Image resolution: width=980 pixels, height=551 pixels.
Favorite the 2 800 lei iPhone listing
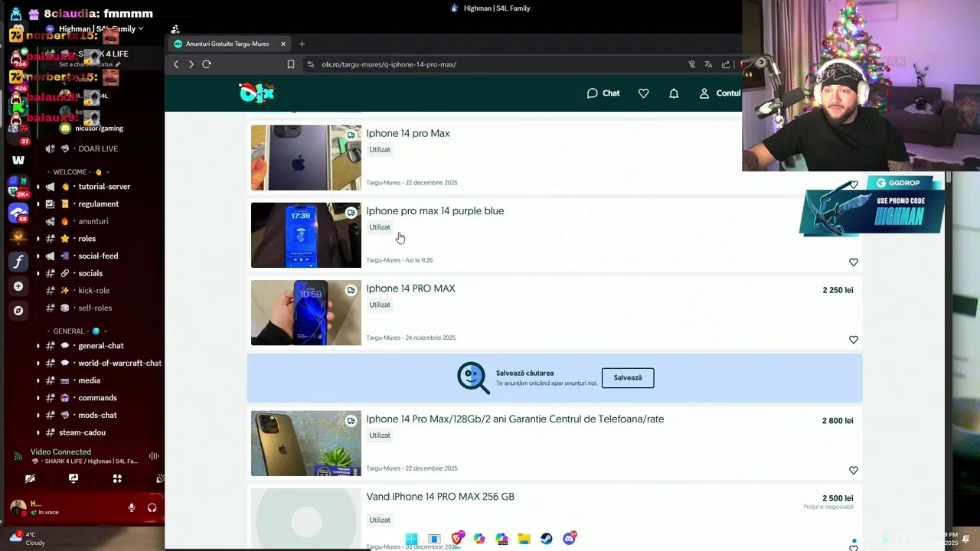[854, 471]
